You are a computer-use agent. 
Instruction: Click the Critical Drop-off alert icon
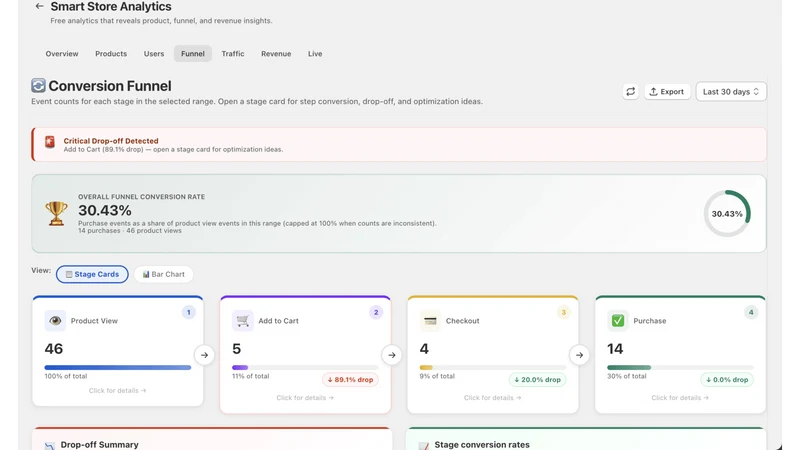[49, 142]
